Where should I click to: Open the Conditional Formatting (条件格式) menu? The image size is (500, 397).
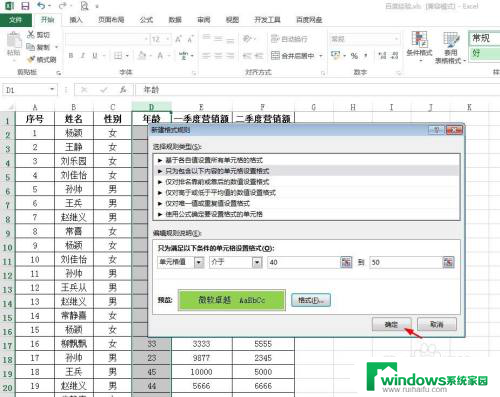[419, 46]
